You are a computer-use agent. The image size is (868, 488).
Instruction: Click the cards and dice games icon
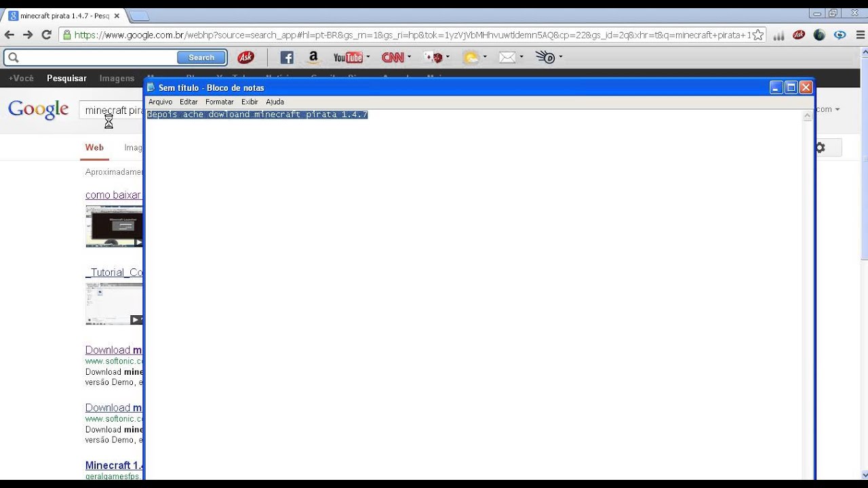[433, 58]
